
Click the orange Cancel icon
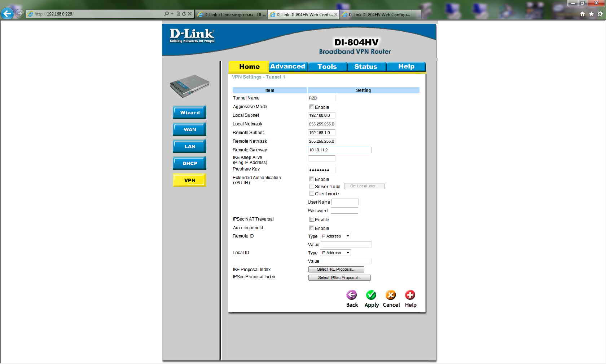[x=391, y=295]
